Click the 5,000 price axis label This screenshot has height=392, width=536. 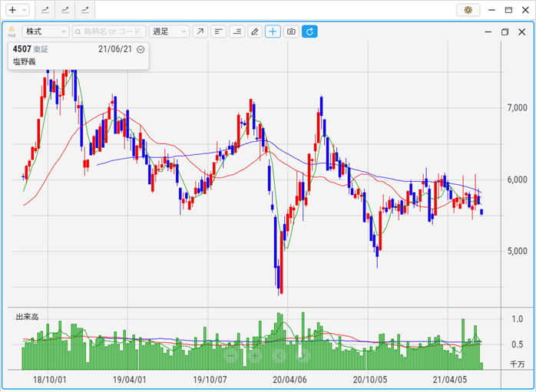518,252
